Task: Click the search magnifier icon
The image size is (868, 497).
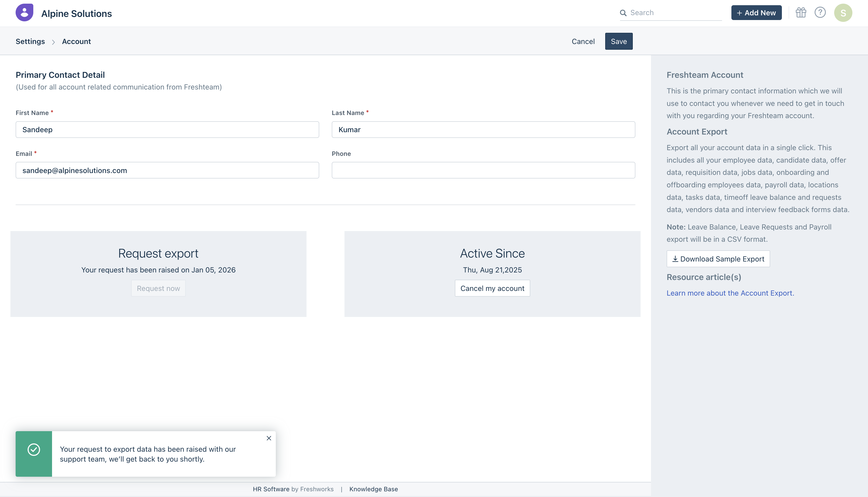Action: tap(623, 13)
